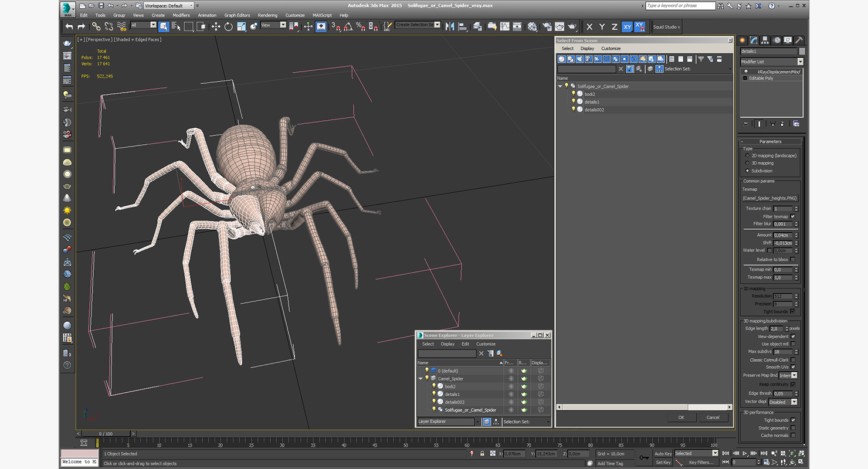Open the Preserve Map Bnd dropdown

[x=788, y=375]
